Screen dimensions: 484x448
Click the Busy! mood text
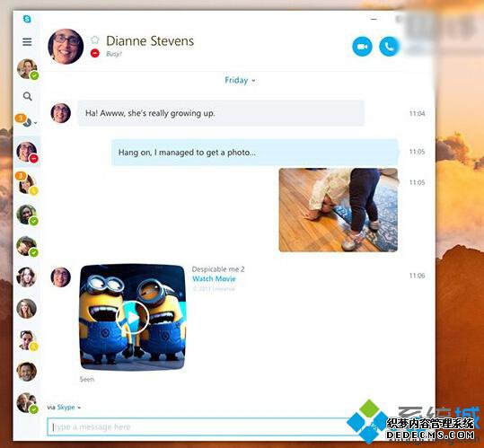113,54
